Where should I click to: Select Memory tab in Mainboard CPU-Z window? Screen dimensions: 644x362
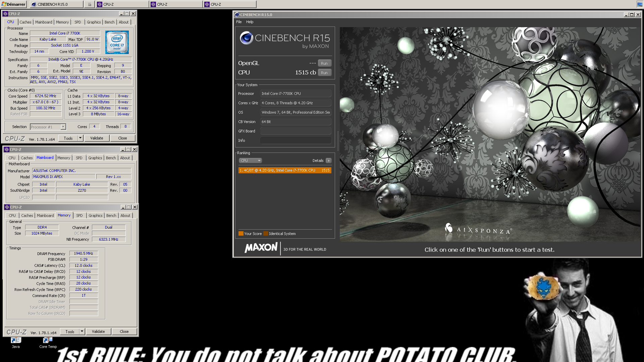tap(64, 158)
